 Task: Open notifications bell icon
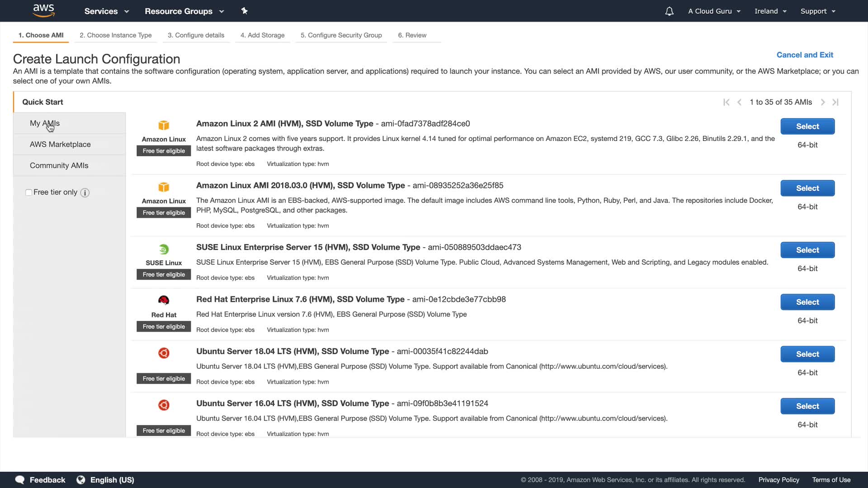pyautogui.click(x=669, y=11)
